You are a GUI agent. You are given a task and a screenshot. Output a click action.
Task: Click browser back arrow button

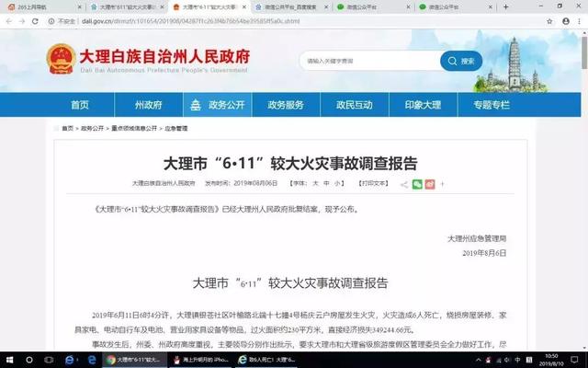pos(9,19)
